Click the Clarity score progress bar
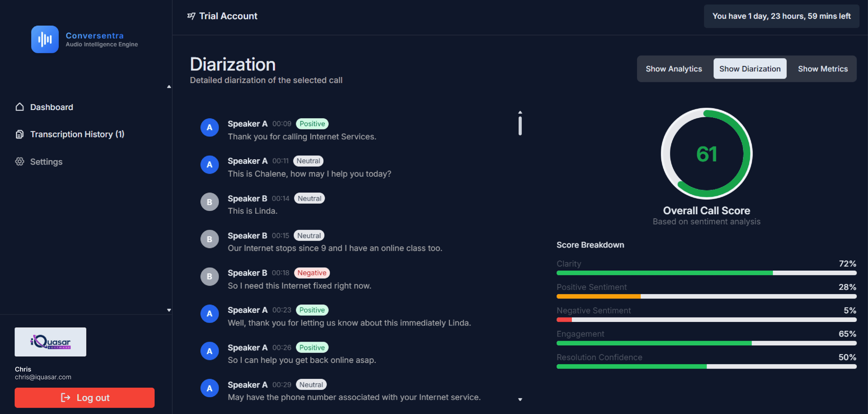 pyautogui.click(x=706, y=273)
